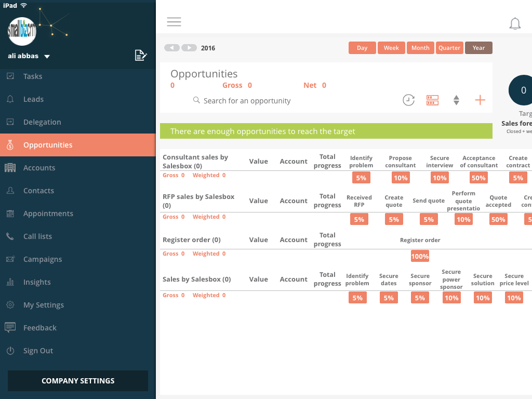Click the edit note icon beside username
Viewport: 532px width, 399px height.
click(x=141, y=56)
